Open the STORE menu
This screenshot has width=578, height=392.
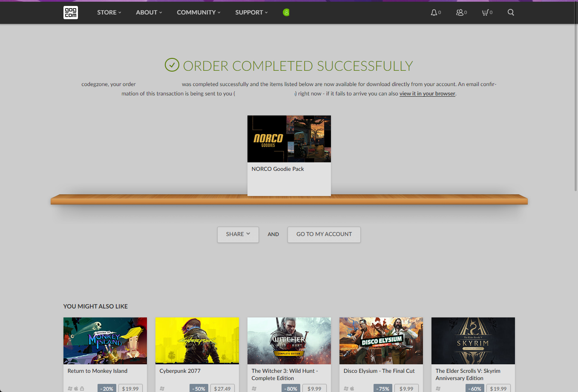(x=109, y=12)
